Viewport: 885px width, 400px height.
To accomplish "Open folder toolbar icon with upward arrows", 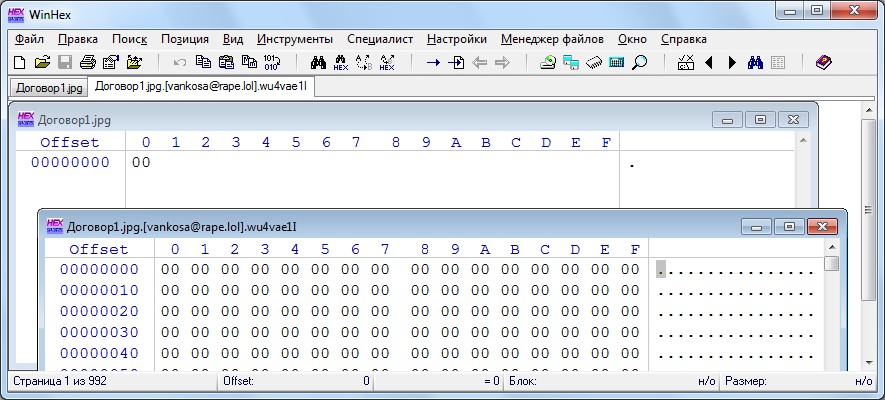I will coord(134,63).
